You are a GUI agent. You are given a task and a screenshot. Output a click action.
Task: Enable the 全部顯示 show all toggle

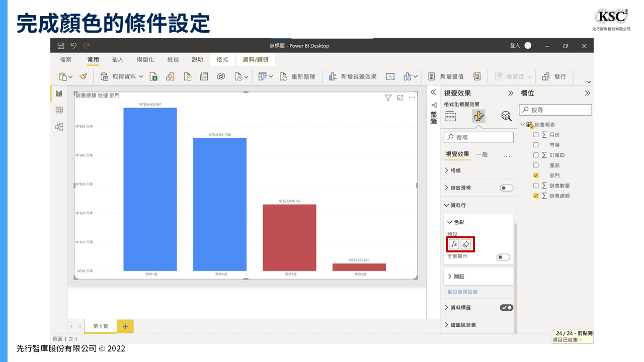[x=503, y=257]
